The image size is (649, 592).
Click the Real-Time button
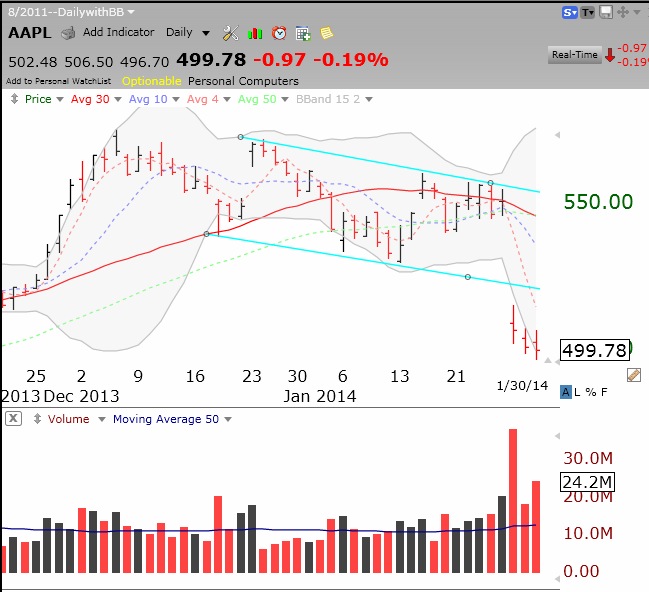tap(574, 55)
